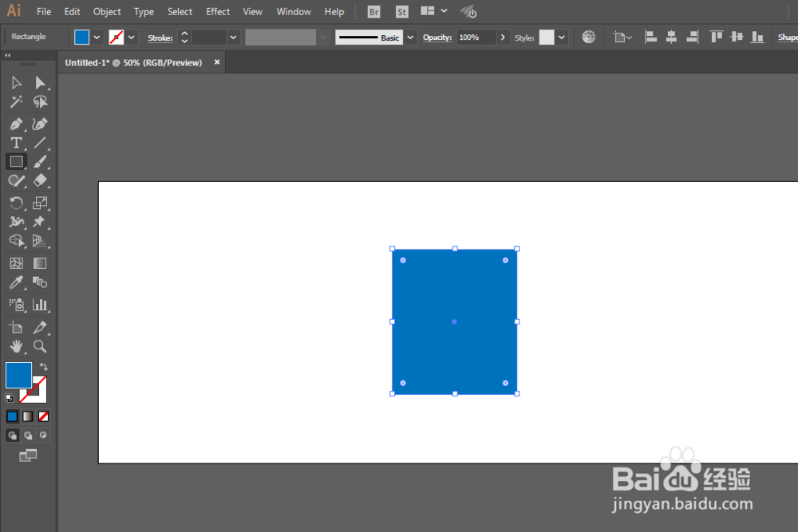Select the Line Segment tool

tap(40, 143)
